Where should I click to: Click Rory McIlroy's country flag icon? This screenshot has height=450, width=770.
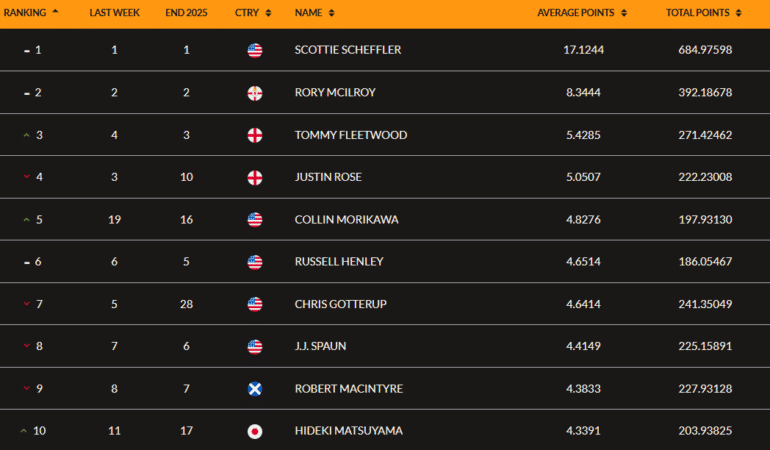[x=254, y=93]
